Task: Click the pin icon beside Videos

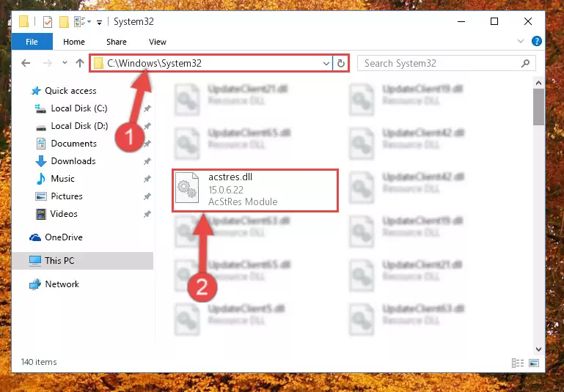Action: (x=147, y=214)
